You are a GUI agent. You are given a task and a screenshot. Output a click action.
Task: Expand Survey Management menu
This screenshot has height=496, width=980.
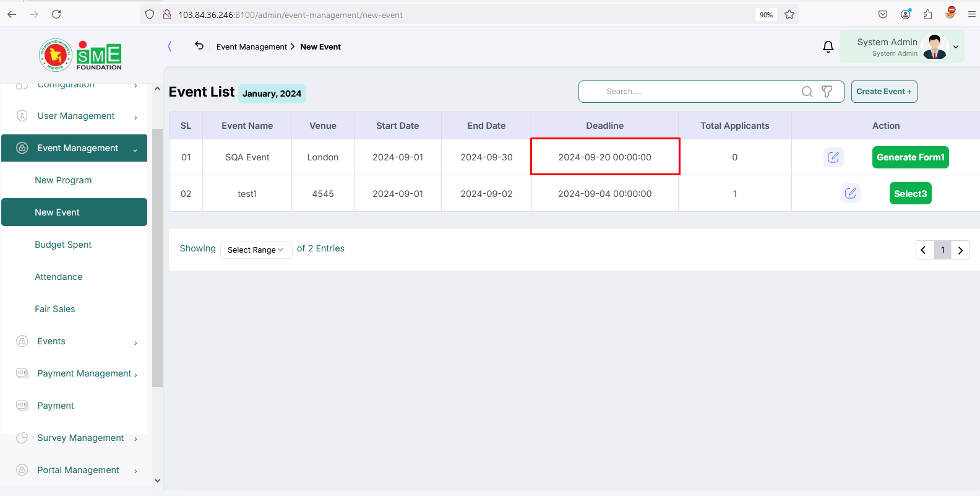coord(74,438)
